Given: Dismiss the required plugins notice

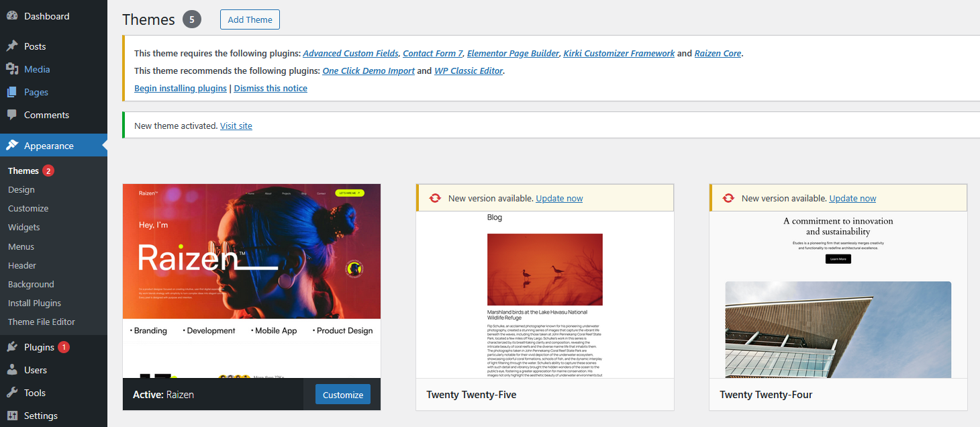Looking at the screenshot, I should point(271,88).
